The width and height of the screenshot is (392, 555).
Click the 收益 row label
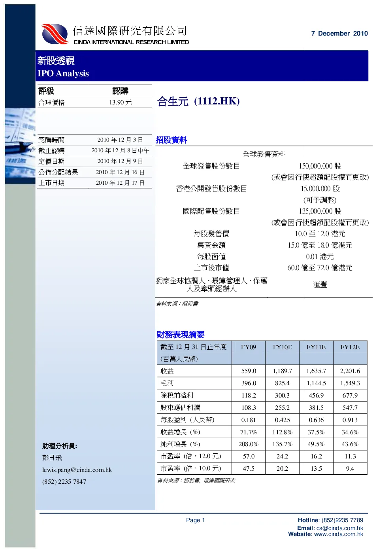click(x=167, y=371)
